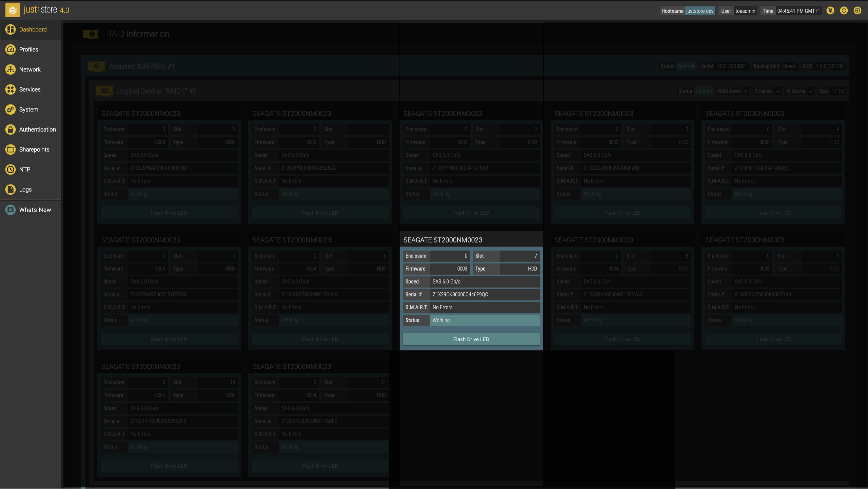The height and width of the screenshot is (489, 868).
Task: Click the System gears icon
Action: tap(11, 110)
